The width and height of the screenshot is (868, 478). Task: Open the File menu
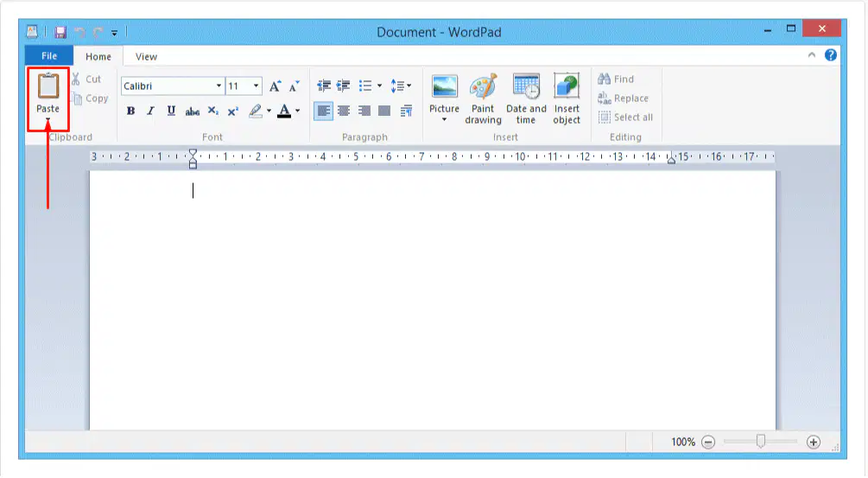coord(48,56)
